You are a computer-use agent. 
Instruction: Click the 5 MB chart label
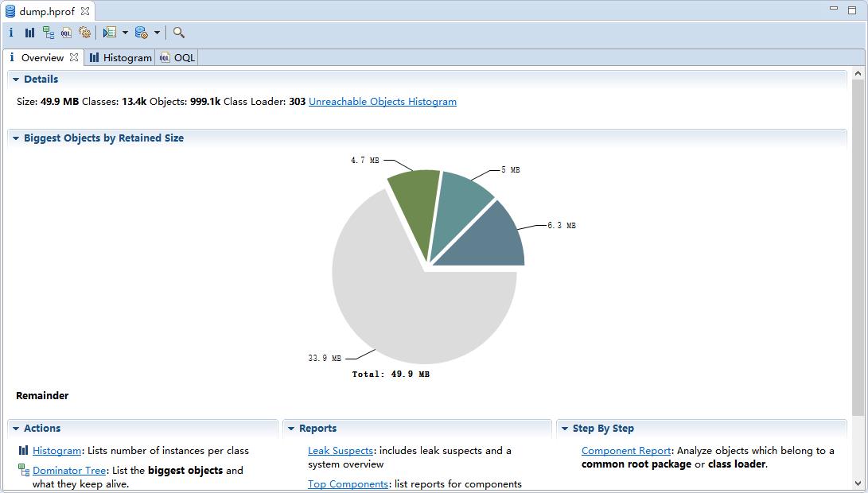click(511, 170)
